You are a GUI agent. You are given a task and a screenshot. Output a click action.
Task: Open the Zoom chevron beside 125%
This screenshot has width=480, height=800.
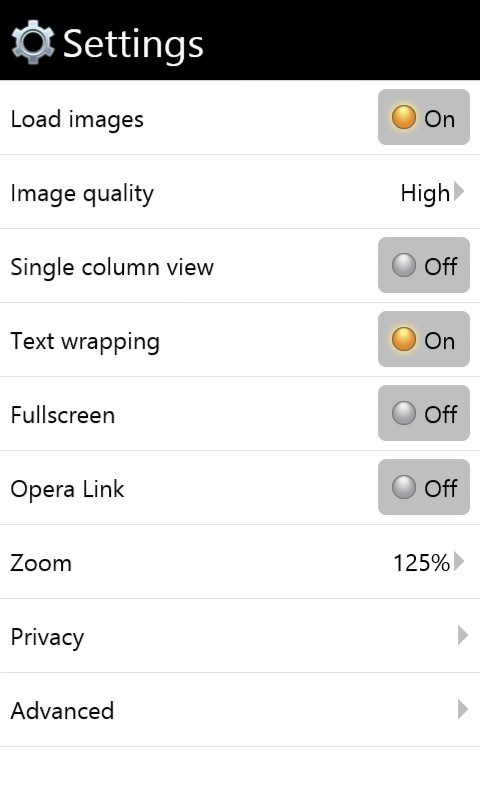(459, 562)
